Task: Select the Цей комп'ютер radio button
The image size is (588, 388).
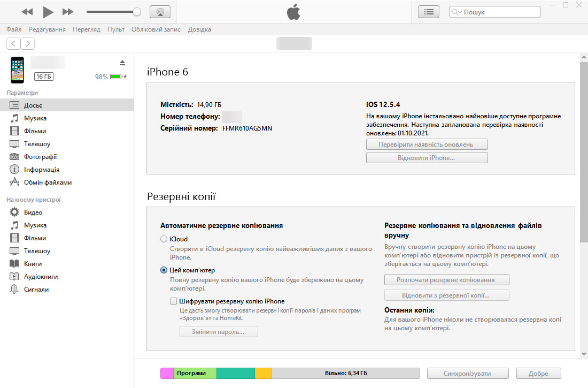Action: pos(164,270)
